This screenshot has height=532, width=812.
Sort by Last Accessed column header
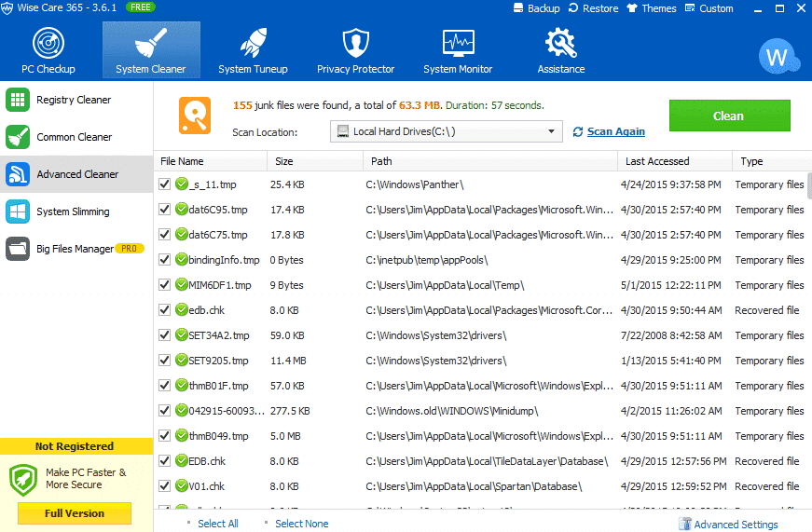(x=675, y=161)
